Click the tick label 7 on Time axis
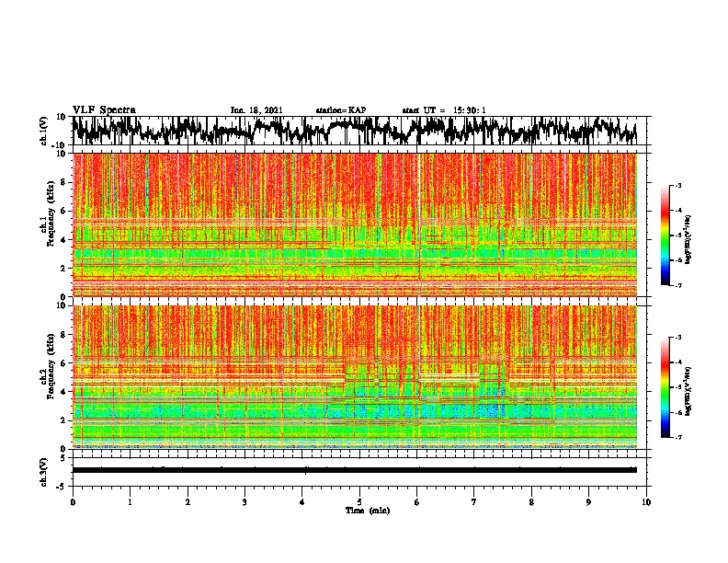The image size is (728, 563). click(474, 502)
